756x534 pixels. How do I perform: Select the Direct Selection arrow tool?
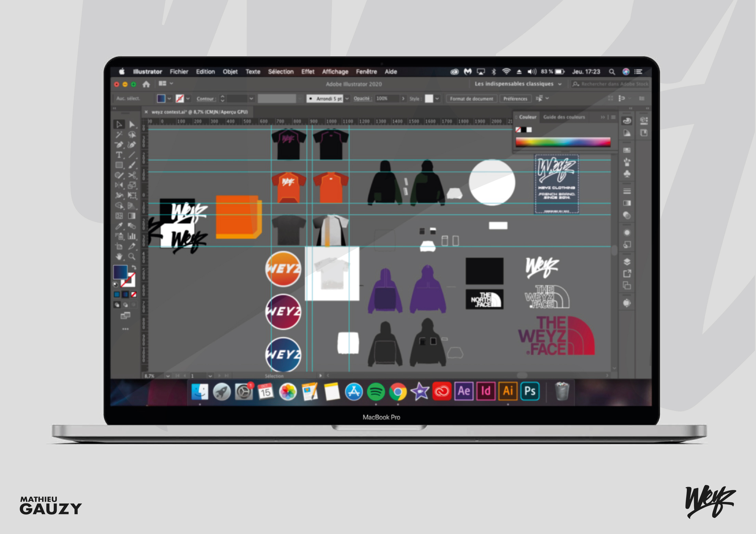(x=132, y=124)
